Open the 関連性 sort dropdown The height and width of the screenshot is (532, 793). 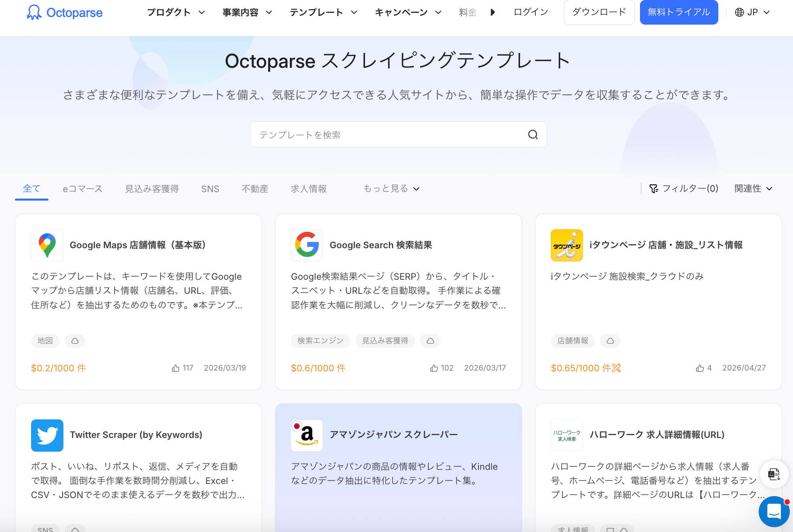[x=753, y=189]
